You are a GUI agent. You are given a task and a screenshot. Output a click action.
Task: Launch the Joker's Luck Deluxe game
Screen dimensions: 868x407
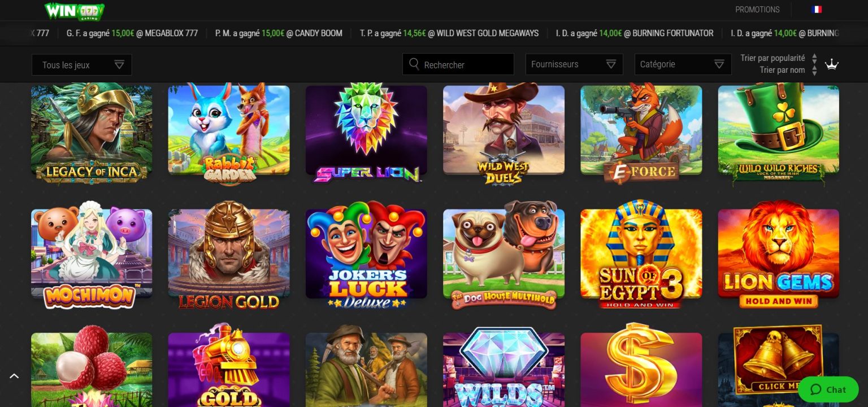(366, 254)
